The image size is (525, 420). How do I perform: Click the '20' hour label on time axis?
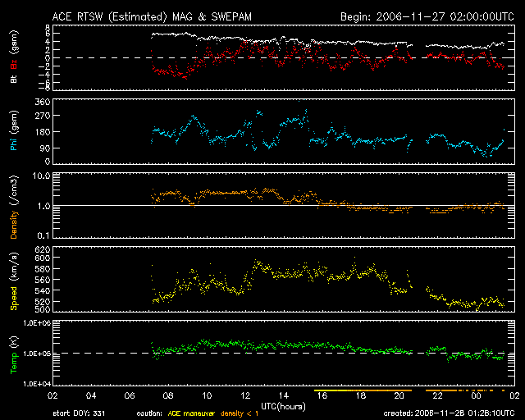399,396
